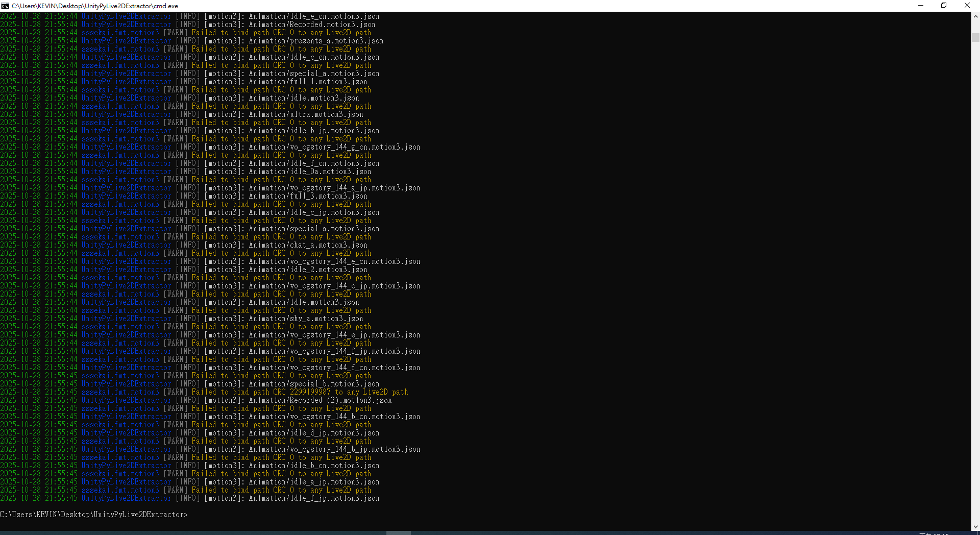Click the Animation/shy_a.motion3.json log entry
The image size is (980, 535).
[306, 319]
